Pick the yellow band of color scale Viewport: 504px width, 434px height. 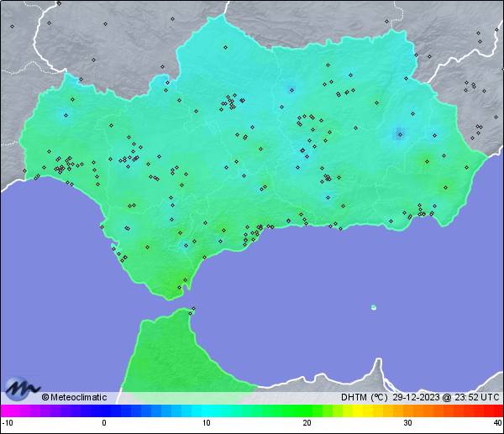pyautogui.click(x=357, y=410)
